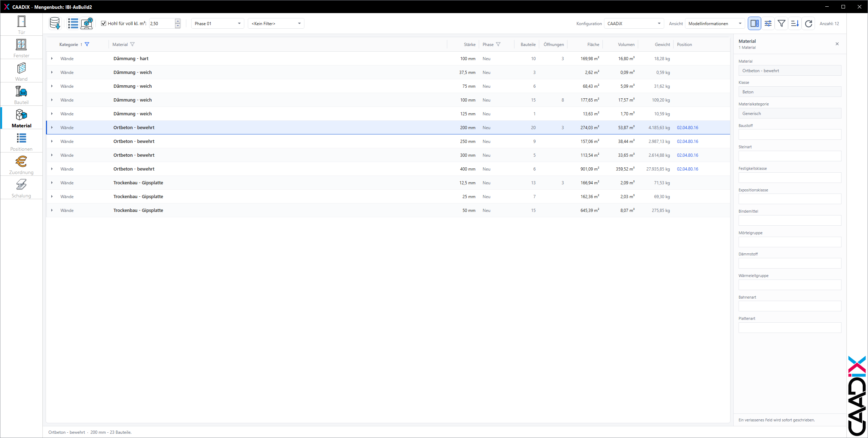This screenshot has height=438, width=868.
Task: Open the Konfiguration CAADiX dropdown
Action: tap(634, 23)
